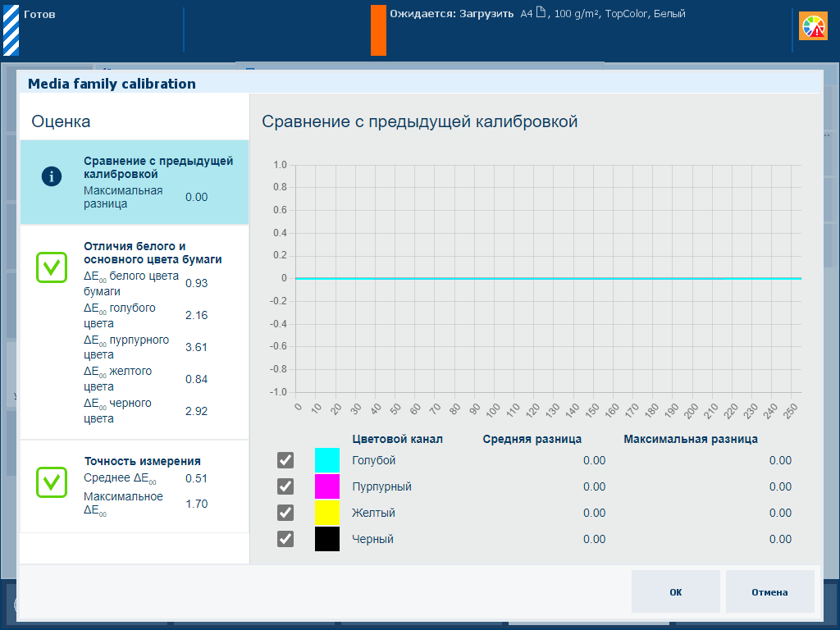840x630 pixels.
Task: Click the yellow ΔE value 0.84
Action: coord(197,379)
